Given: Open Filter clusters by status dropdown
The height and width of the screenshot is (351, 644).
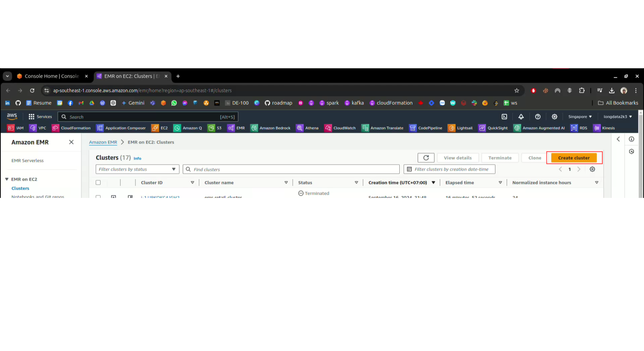Looking at the screenshot, I should click(137, 169).
